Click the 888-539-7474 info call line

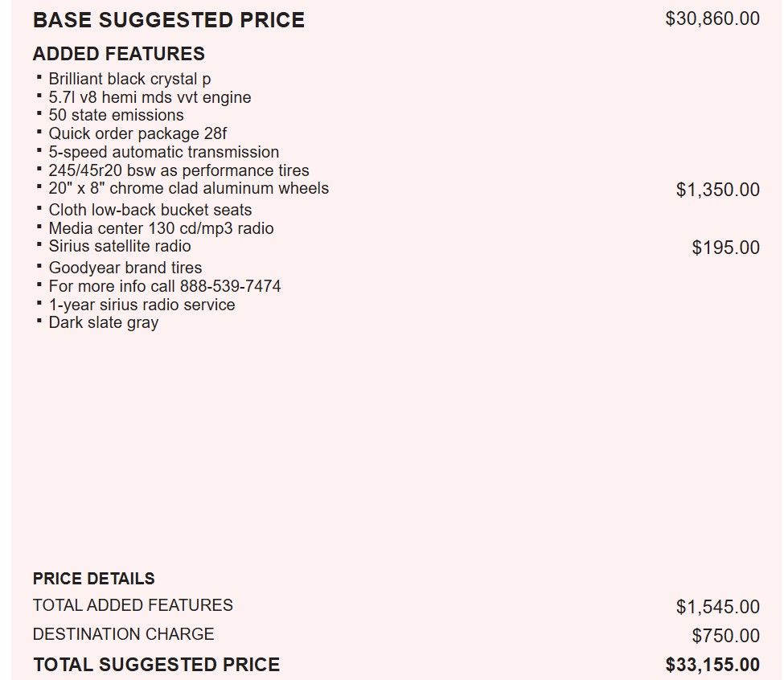click(164, 286)
